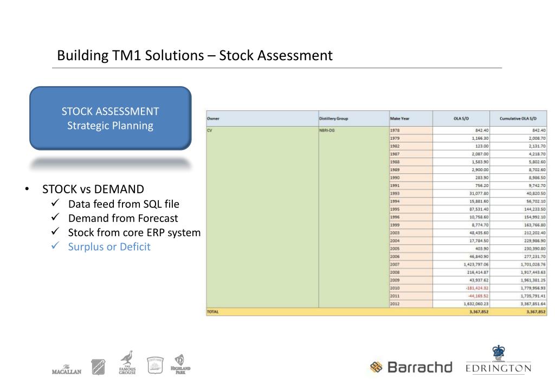555x392 pixels.
Task: Select the Owner column header
Action: point(262,119)
